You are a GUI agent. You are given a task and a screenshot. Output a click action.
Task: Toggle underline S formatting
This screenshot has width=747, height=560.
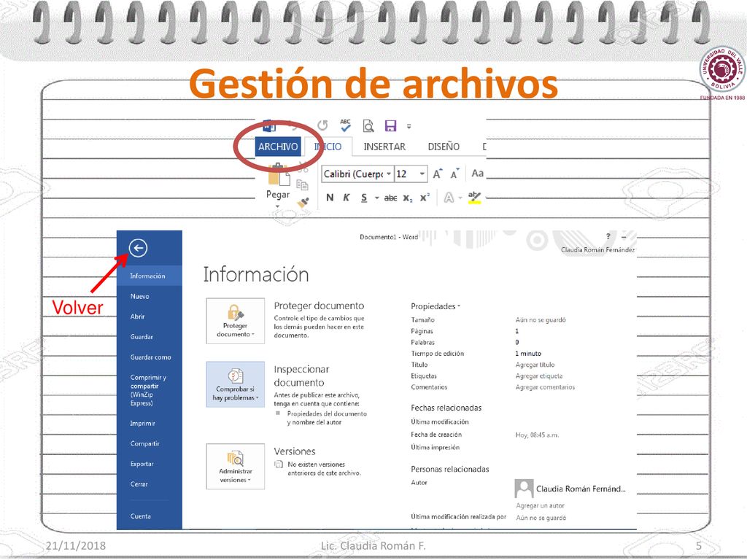[364, 198]
